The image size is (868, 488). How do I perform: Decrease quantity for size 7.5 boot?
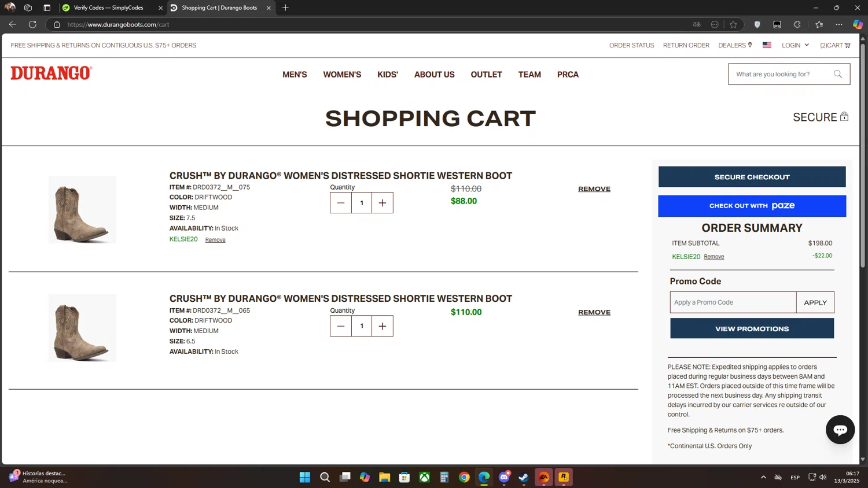[x=341, y=203]
